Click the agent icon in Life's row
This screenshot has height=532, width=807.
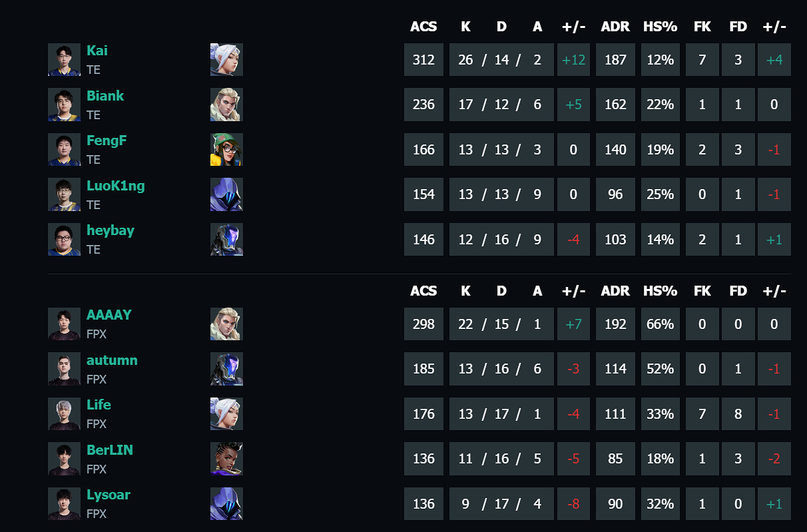(226, 414)
